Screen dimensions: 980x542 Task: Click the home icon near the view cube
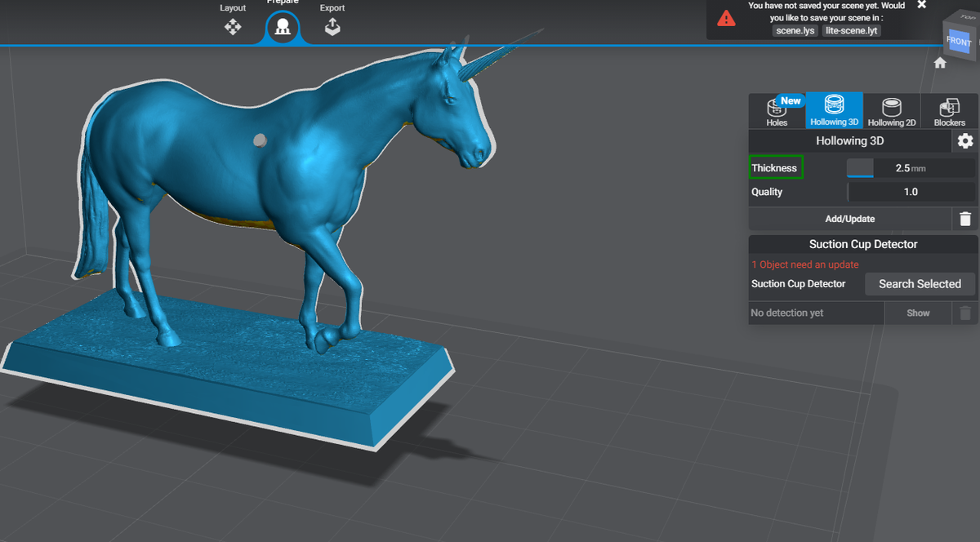pos(940,62)
